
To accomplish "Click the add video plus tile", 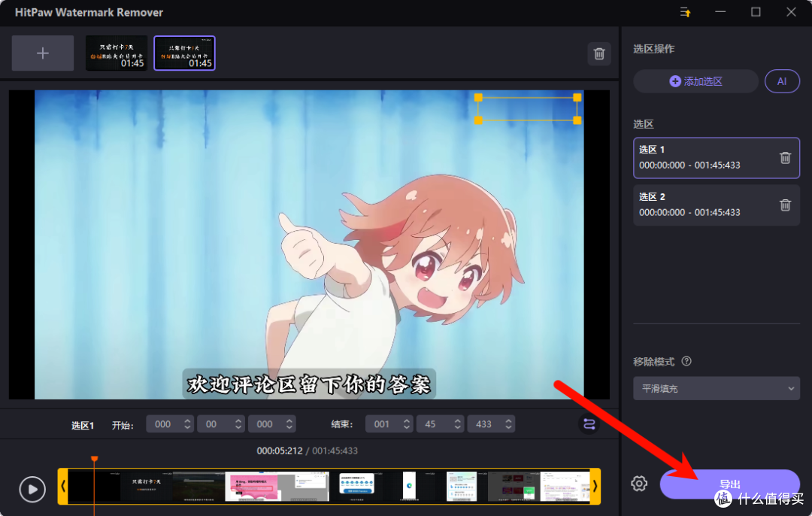I will pos(42,53).
